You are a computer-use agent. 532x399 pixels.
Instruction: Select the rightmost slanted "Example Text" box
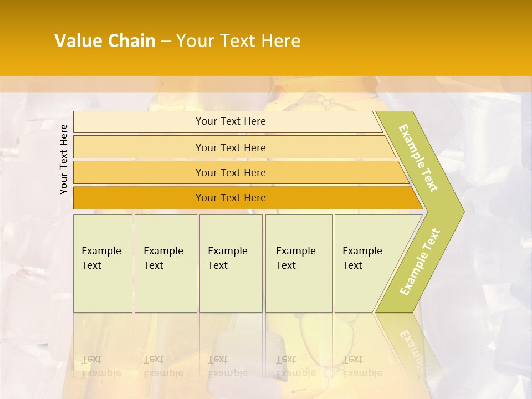pyautogui.click(x=365, y=262)
